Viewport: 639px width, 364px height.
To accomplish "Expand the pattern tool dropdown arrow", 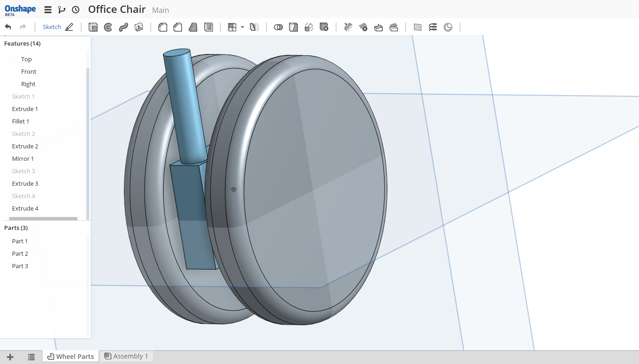I will coord(243,27).
